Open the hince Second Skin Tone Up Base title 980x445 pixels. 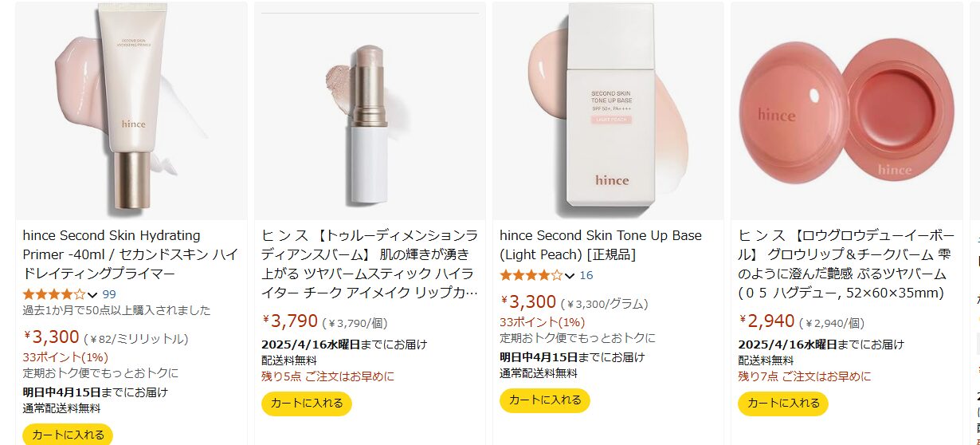(601, 245)
